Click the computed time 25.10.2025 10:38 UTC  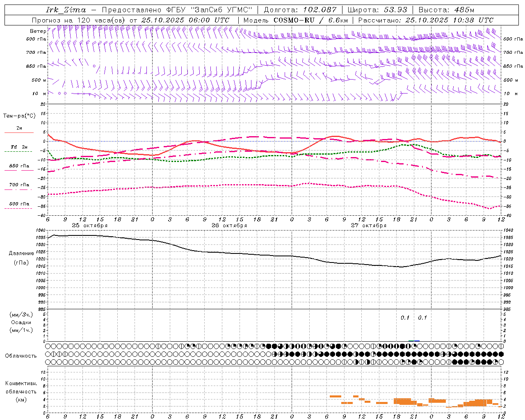[450, 20]
